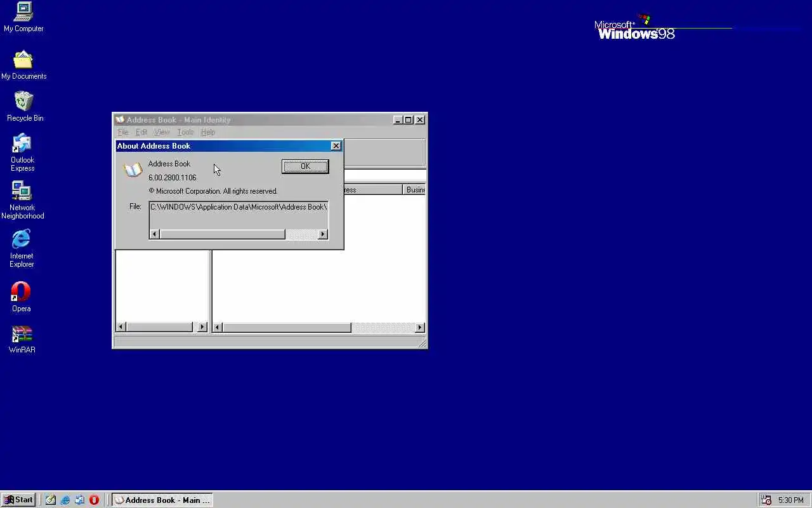812x508 pixels.
Task: Close the Address Book main window
Action: pos(419,120)
